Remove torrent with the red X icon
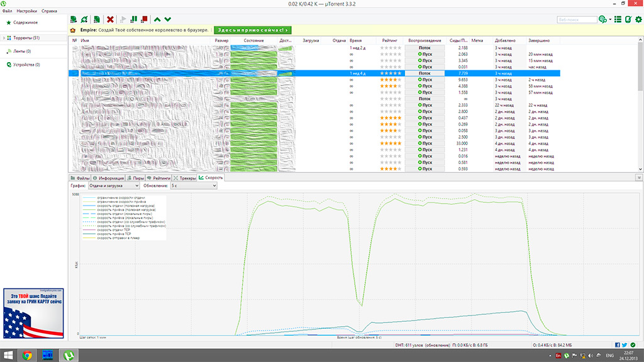The height and width of the screenshot is (362, 644). pyautogui.click(x=111, y=20)
